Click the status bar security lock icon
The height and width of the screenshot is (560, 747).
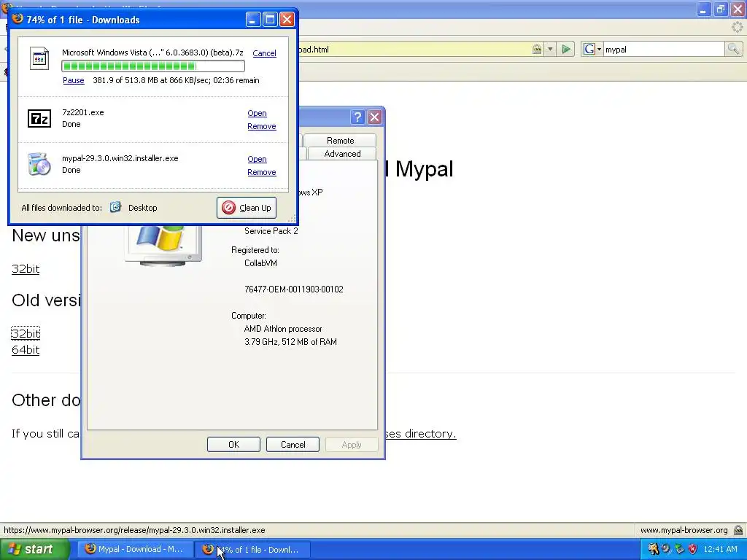point(738,529)
